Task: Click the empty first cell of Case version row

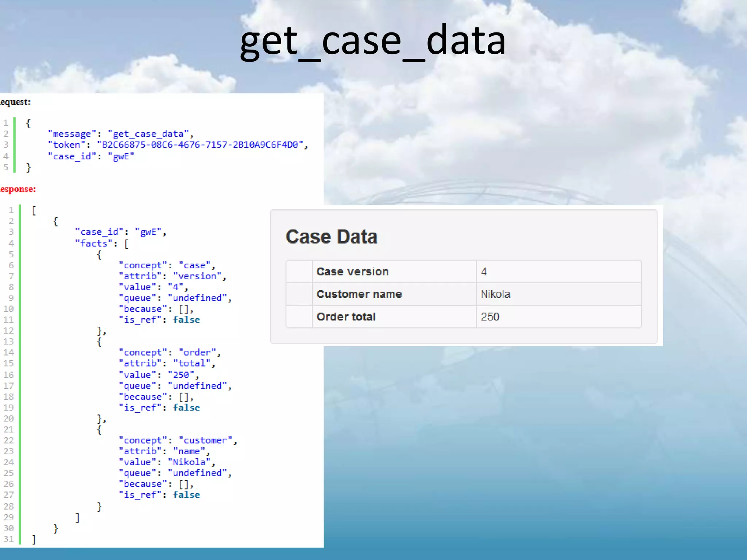Action: click(299, 272)
